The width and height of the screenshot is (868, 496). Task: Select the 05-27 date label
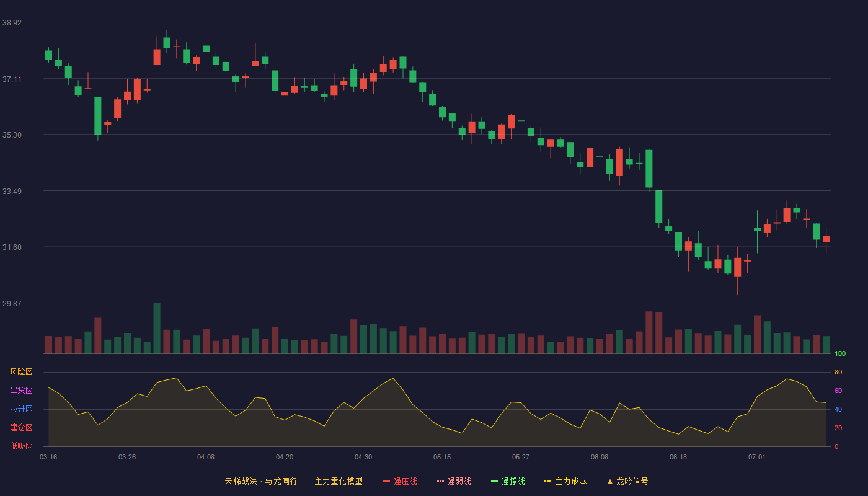pyautogui.click(x=521, y=457)
